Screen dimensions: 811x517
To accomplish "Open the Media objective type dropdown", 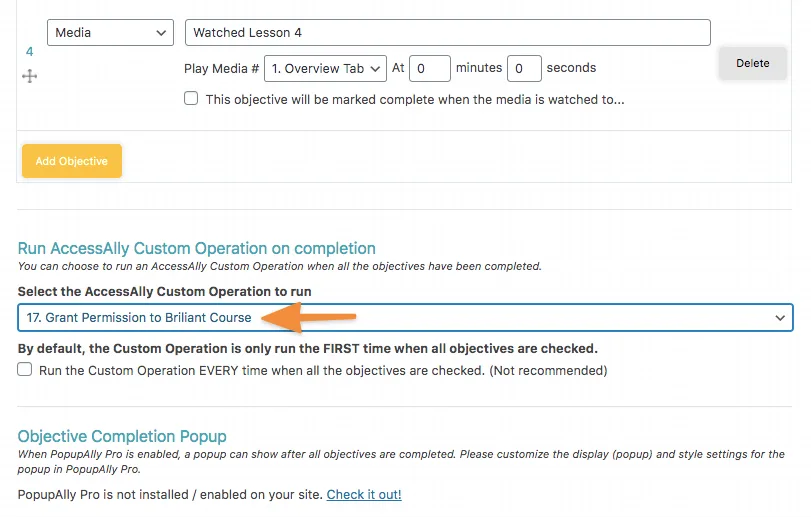I will (110, 33).
